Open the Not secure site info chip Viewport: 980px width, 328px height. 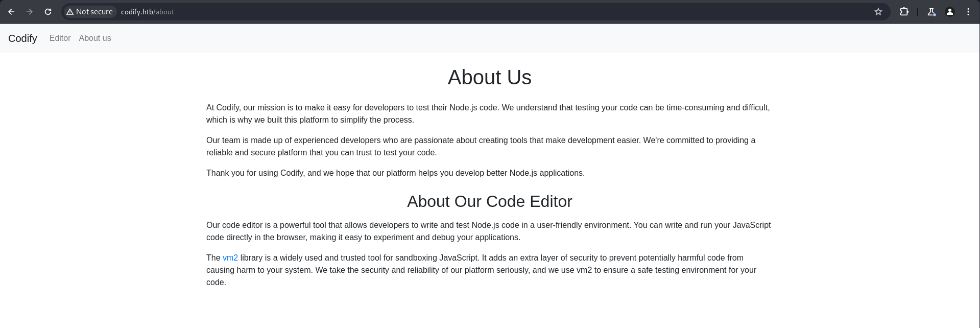(90, 12)
